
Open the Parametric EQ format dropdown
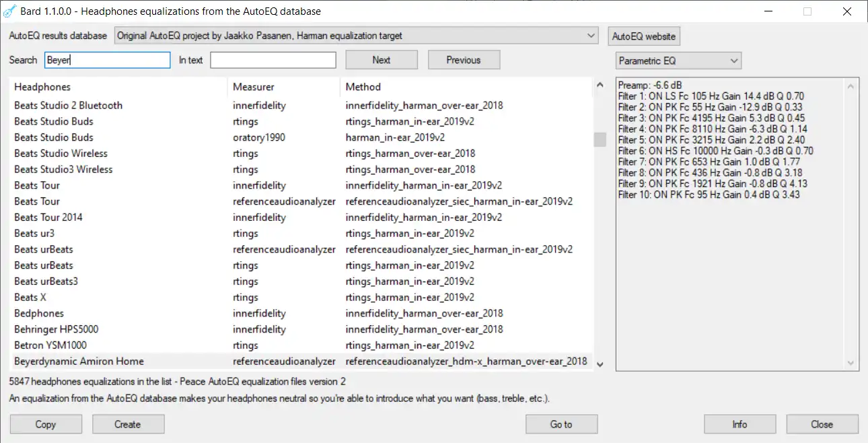tap(678, 61)
